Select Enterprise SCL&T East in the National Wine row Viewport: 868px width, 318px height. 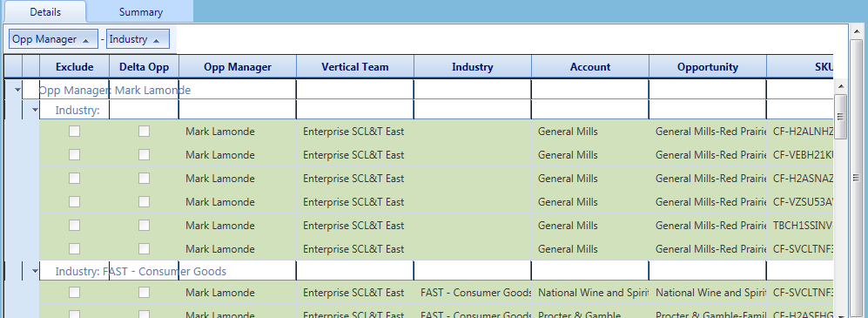tap(355, 293)
